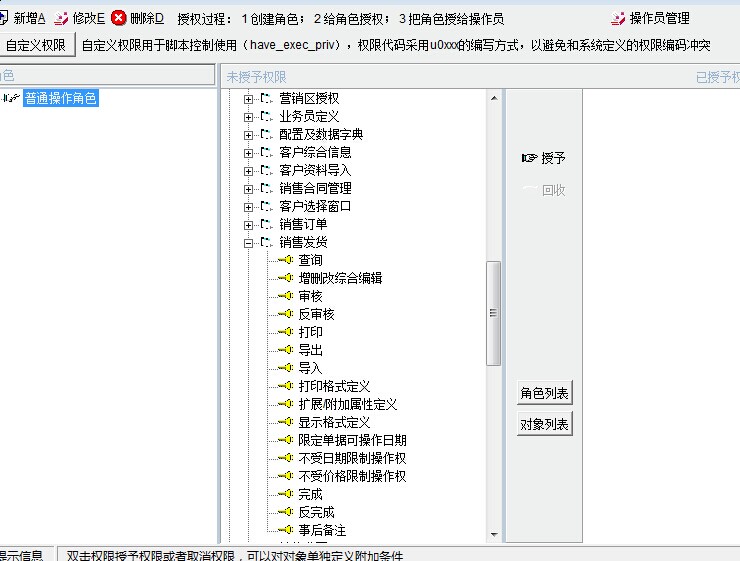This screenshot has height=561, width=740.
Task: Click the key icon beside 审核
Action: point(285,296)
